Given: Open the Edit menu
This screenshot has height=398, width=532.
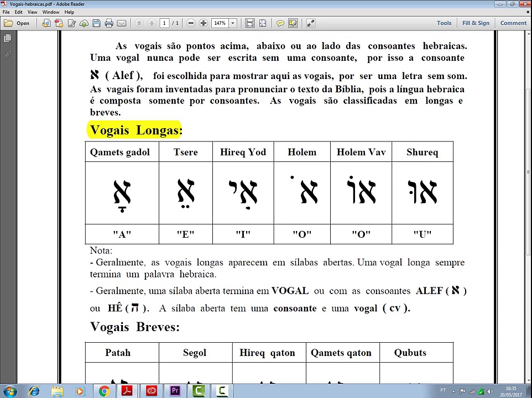Looking at the screenshot, I should pyautogui.click(x=18, y=12).
